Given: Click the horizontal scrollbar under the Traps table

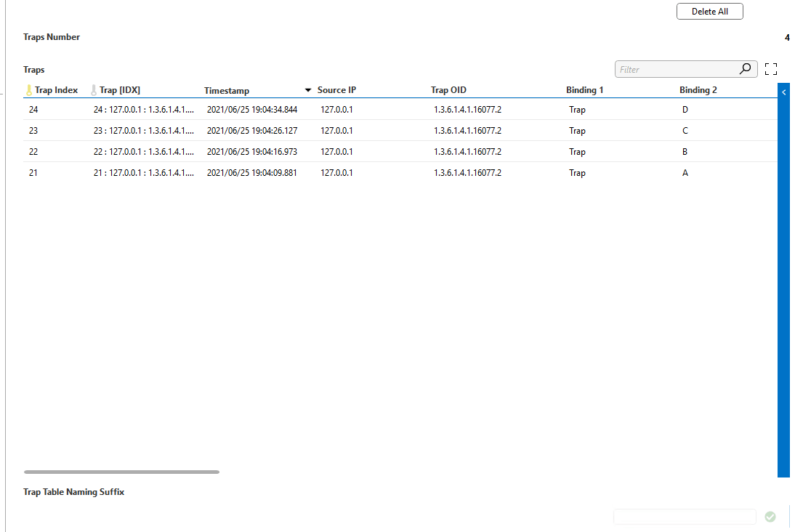Looking at the screenshot, I should tap(121, 472).
